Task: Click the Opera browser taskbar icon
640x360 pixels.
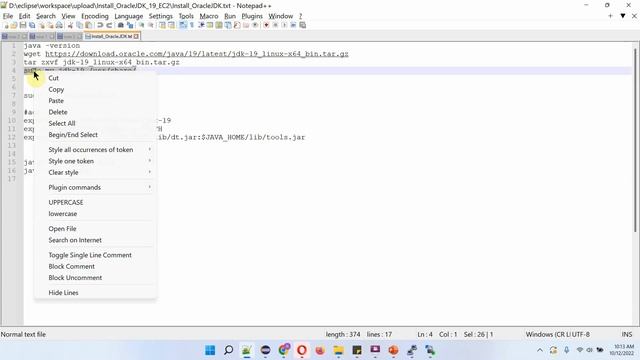Action: pyautogui.click(x=302, y=350)
